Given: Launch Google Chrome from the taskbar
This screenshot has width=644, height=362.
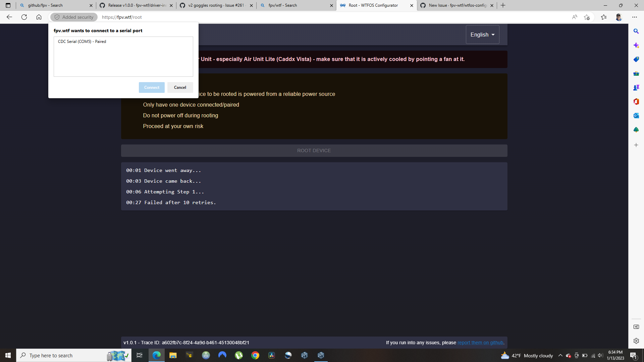Looking at the screenshot, I should pos(255,355).
